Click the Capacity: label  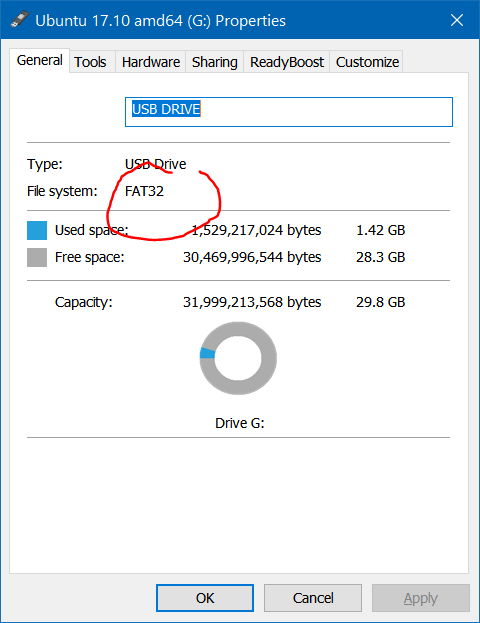point(83,302)
